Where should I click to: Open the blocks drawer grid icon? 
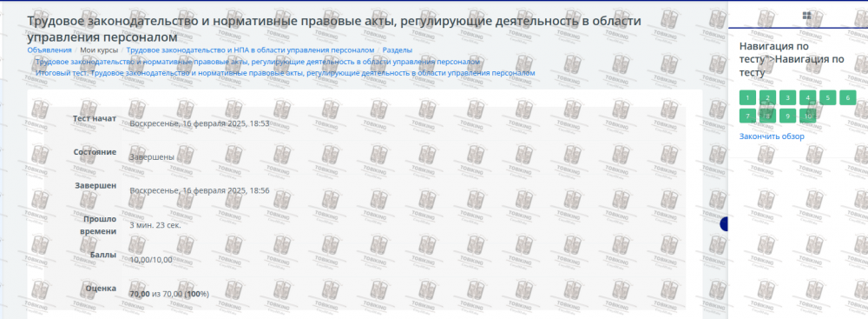pos(806,16)
